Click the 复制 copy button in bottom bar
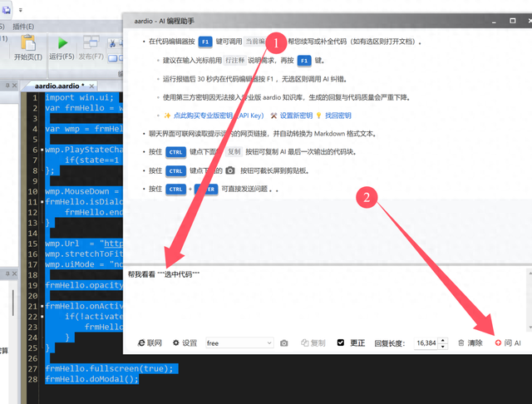 coord(313,343)
